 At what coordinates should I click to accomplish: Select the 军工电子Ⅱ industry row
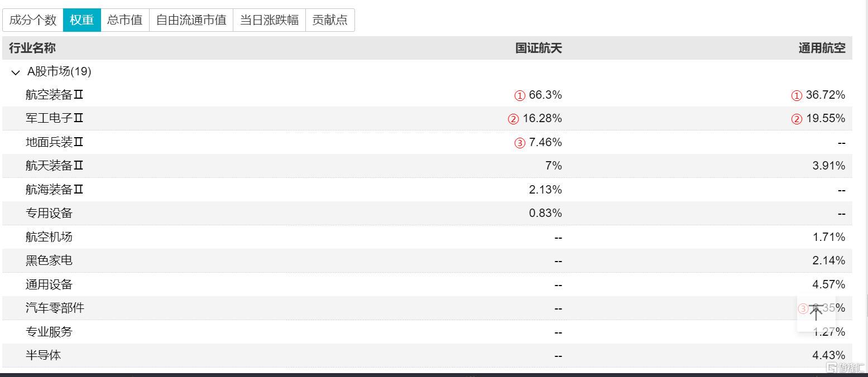[54, 118]
